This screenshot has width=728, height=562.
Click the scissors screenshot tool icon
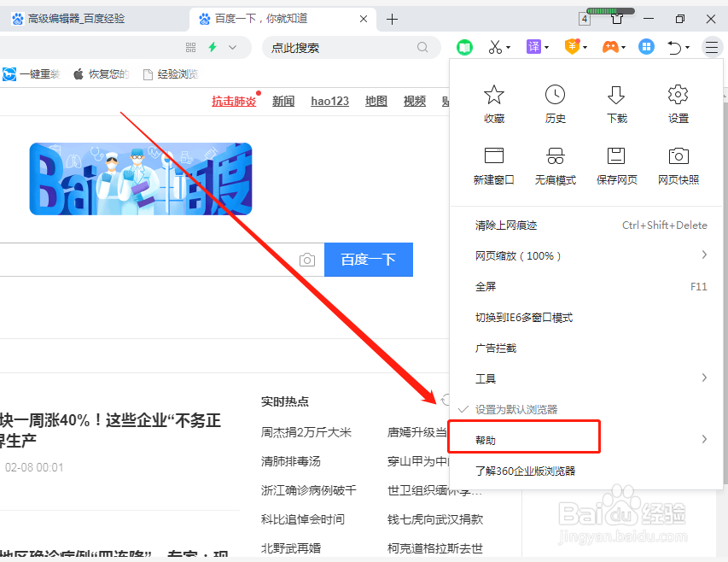(x=495, y=47)
